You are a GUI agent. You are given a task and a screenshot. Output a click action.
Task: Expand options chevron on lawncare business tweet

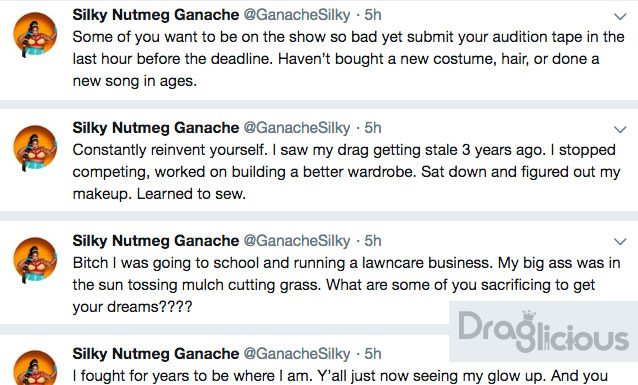(620, 242)
